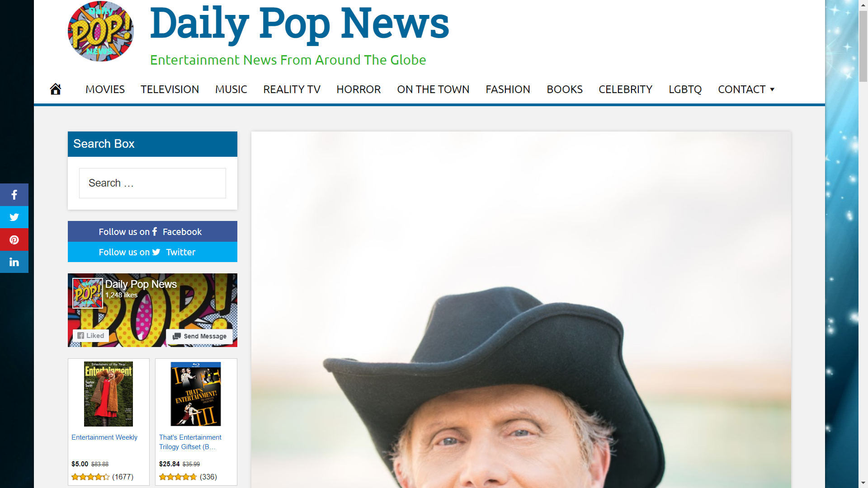Screen dimensions: 868x488
Task: Click the home icon in navigation bar
Action: (56, 89)
